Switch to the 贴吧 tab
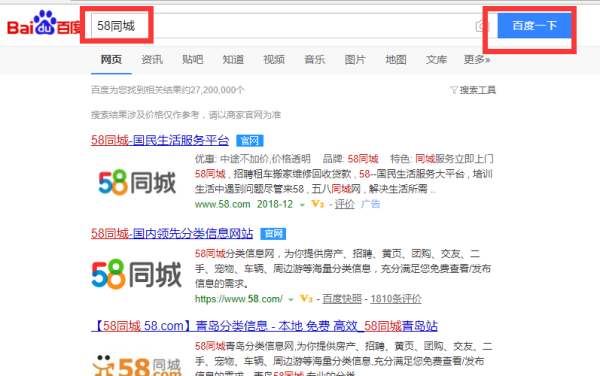The height and width of the screenshot is (376, 600). (x=192, y=60)
